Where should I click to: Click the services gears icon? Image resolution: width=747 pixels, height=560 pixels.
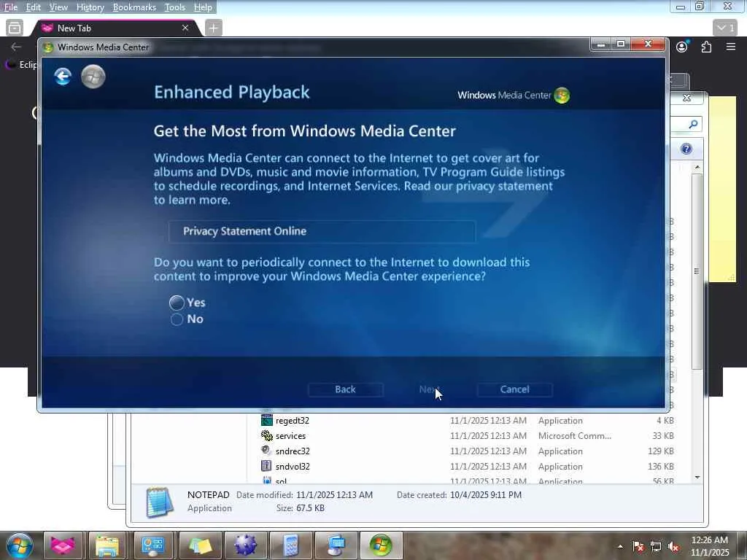tap(267, 435)
